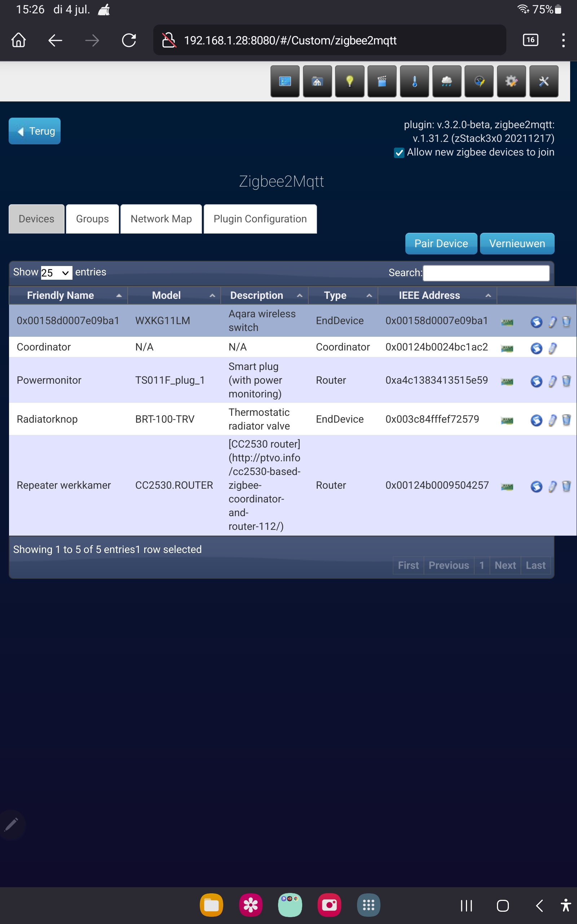Sort the table by IEEE Address column
The width and height of the screenshot is (577, 924).
pos(429,295)
